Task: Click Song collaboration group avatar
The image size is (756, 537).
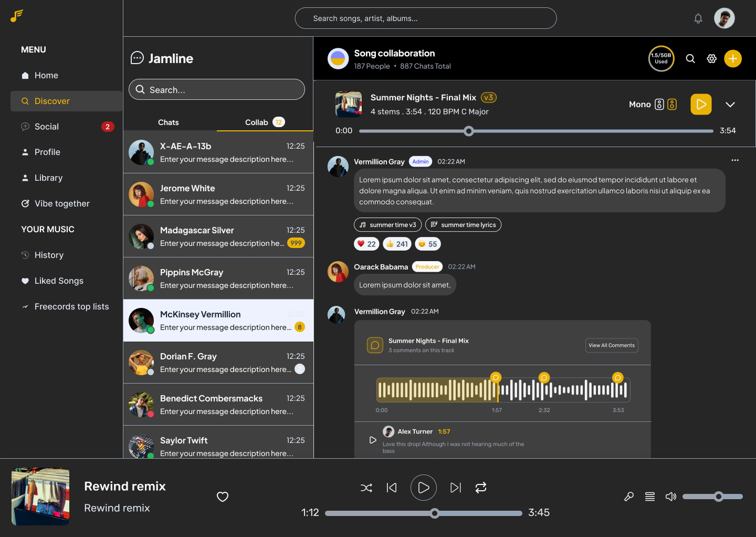Action: [338, 59]
